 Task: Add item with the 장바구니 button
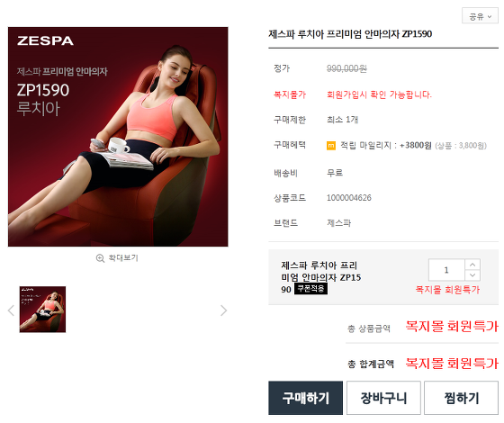coord(383,398)
